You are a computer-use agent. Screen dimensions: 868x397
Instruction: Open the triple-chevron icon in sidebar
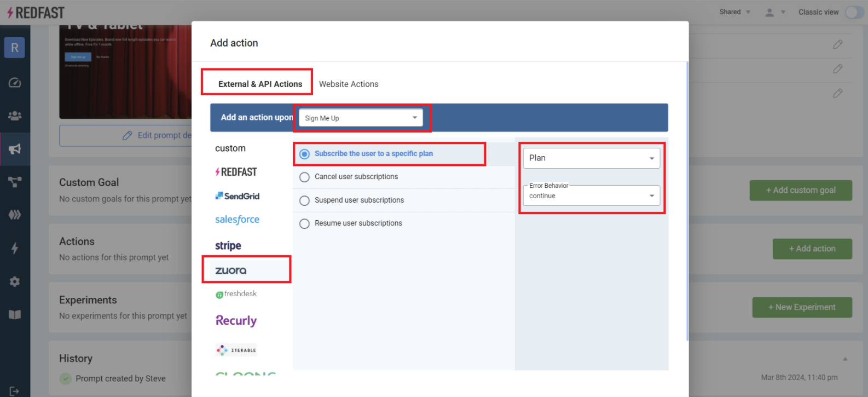15,215
